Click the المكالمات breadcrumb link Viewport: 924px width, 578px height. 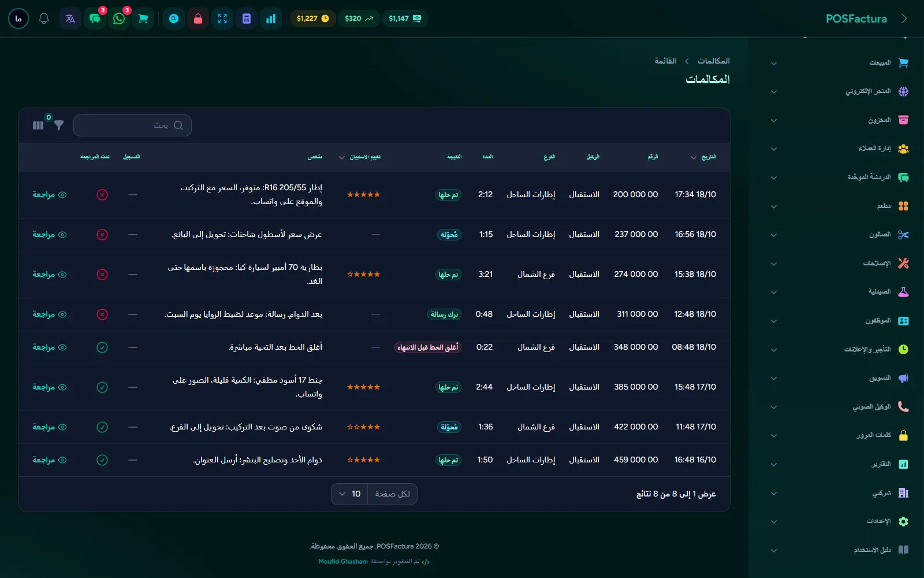[713, 61]
